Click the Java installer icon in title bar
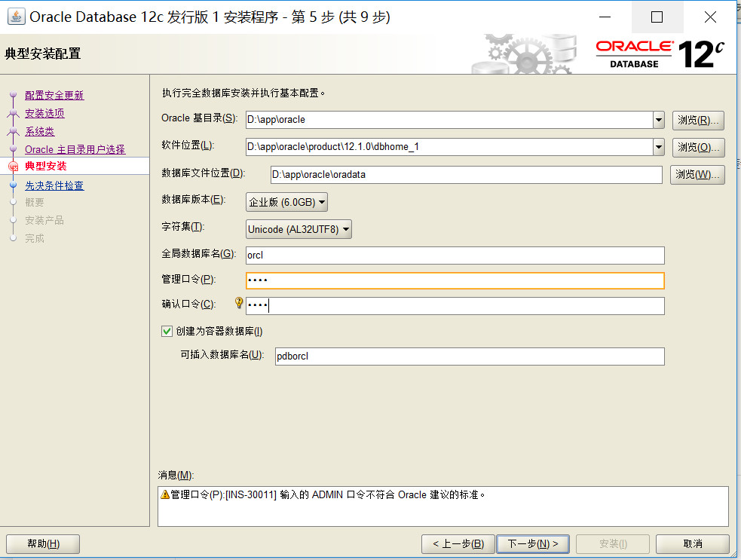The width and height of the screenshot is (741, 560). click(16, 17)
